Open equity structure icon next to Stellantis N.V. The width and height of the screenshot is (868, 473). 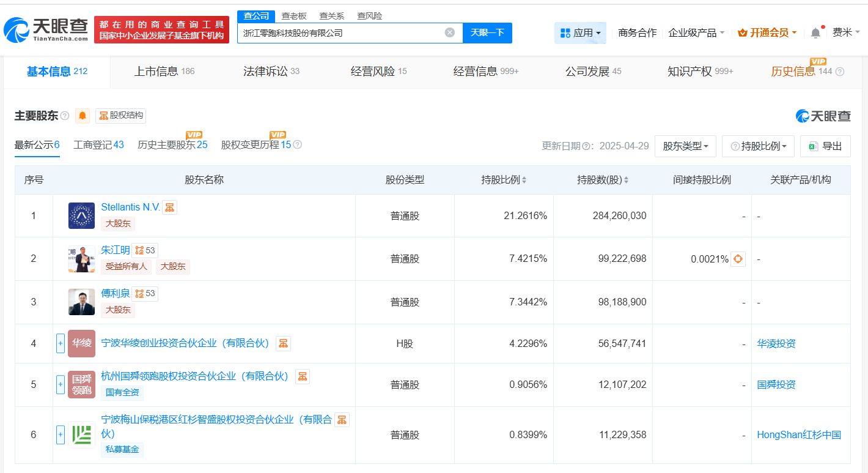[170, 207]
